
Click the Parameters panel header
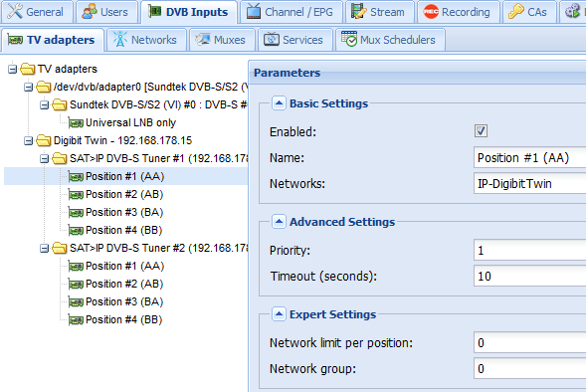tap(418, 73)
